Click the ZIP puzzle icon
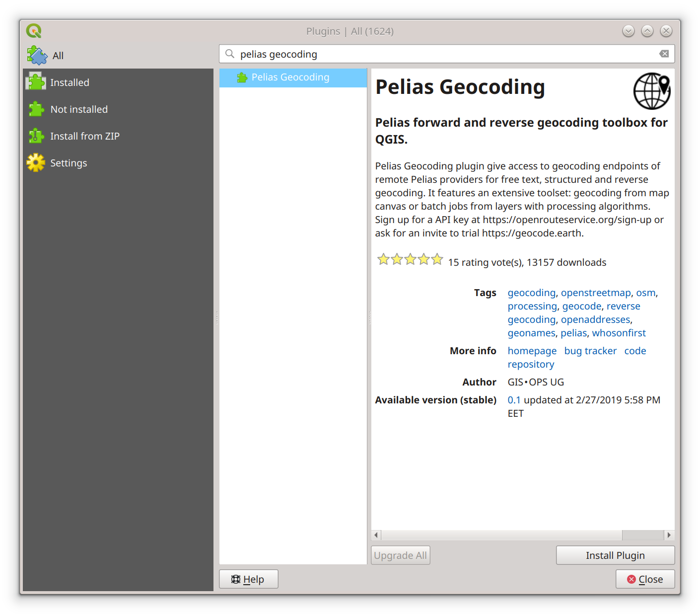700x614 pixels. coord(36,136)
